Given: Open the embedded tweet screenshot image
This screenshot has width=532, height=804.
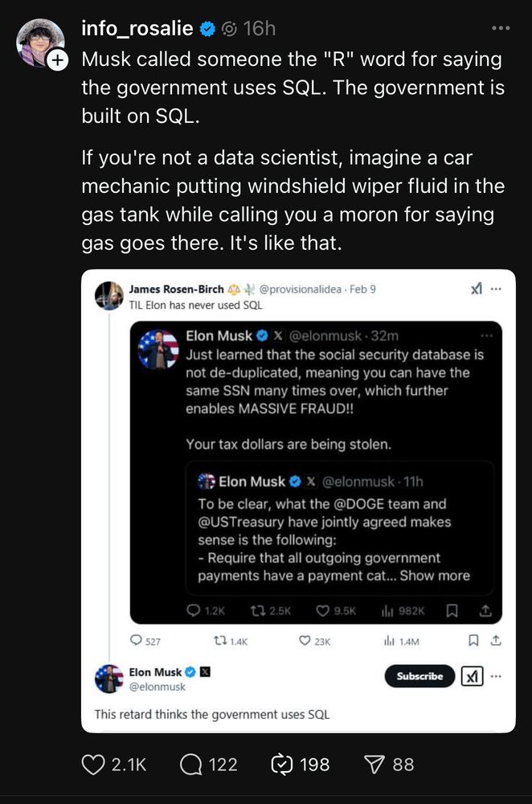Looking at the screenshot, I should click(x=298, y=500).
